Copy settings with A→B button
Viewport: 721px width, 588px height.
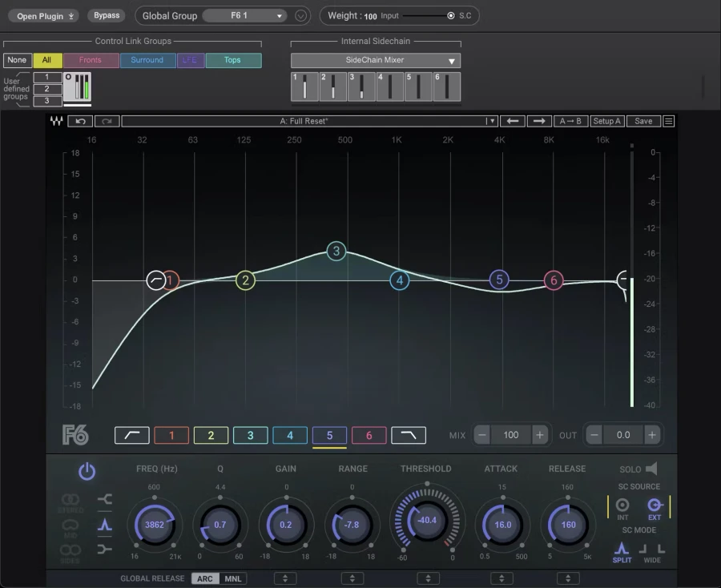coord(570,122)
